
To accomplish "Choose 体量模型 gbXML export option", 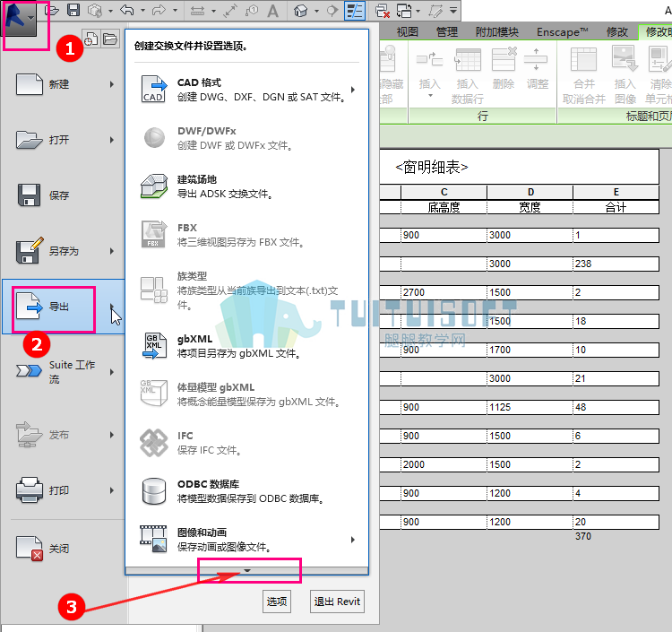I will (247, 394).
